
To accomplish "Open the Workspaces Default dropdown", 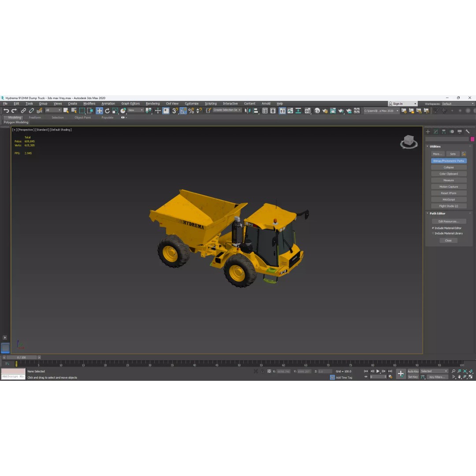I will tap(458, 104).
